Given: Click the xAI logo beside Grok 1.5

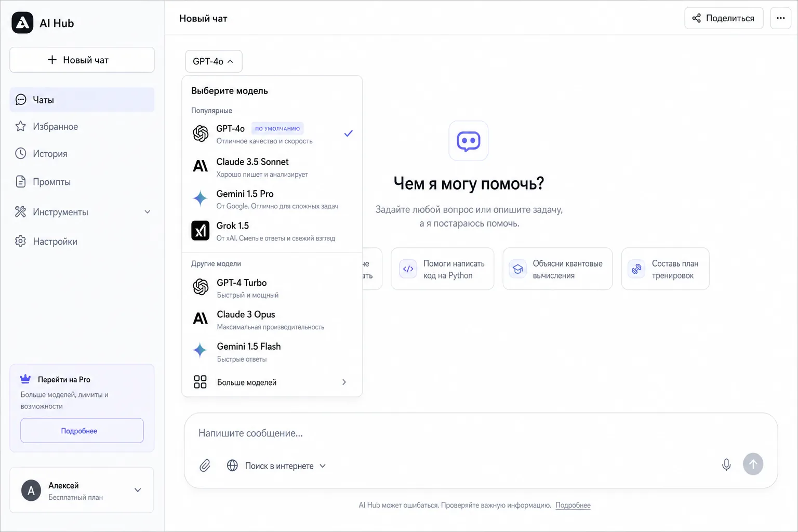Looking at the screenshot, I should click(x=201, y=230).
